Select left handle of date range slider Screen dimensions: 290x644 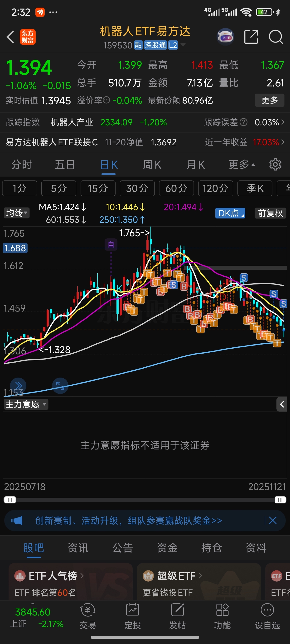(10, 500)
